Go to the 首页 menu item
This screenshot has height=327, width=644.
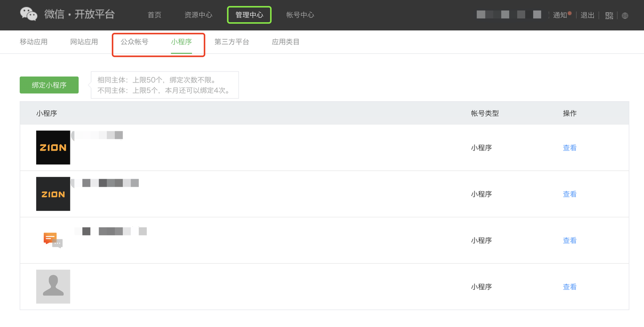(154, 15)
